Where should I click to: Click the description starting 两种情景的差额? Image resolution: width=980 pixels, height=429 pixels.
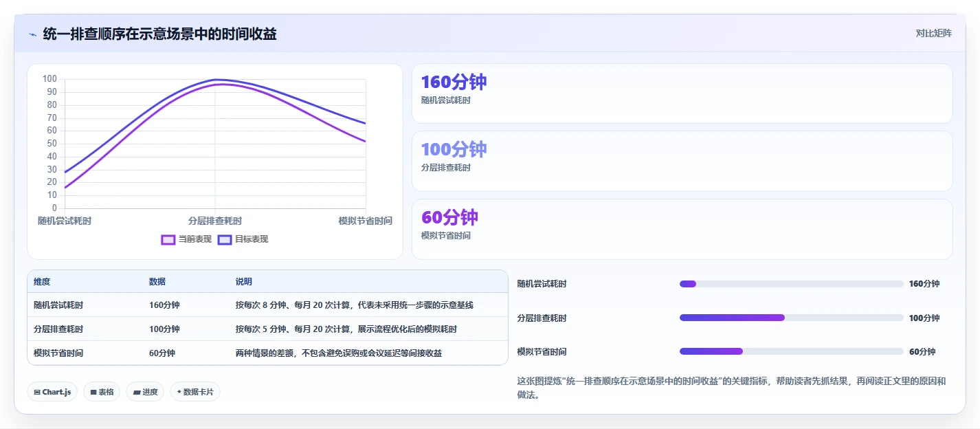coord(339,353)
